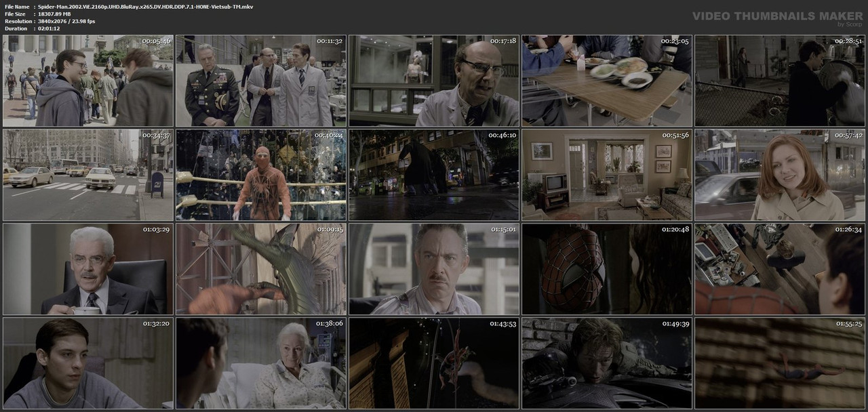Screen dimensions: 868x412
Task: Click the duration value 02:01:12
Action: (x=50, y=28)
